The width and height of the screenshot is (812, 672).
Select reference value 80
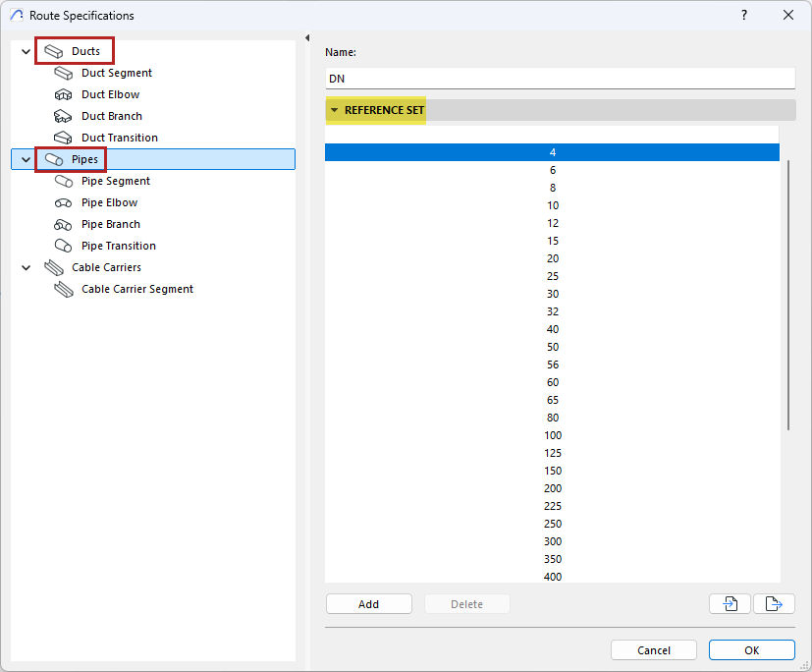click(x=552, y=418)
